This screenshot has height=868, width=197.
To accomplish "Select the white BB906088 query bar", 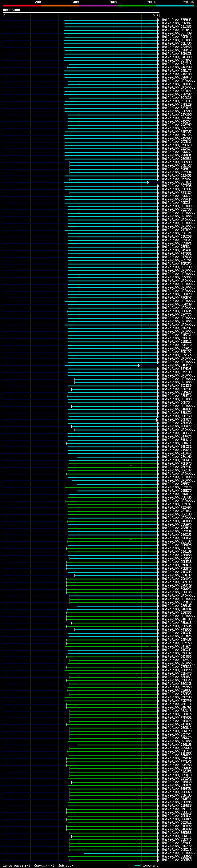I will pos(81,12).
